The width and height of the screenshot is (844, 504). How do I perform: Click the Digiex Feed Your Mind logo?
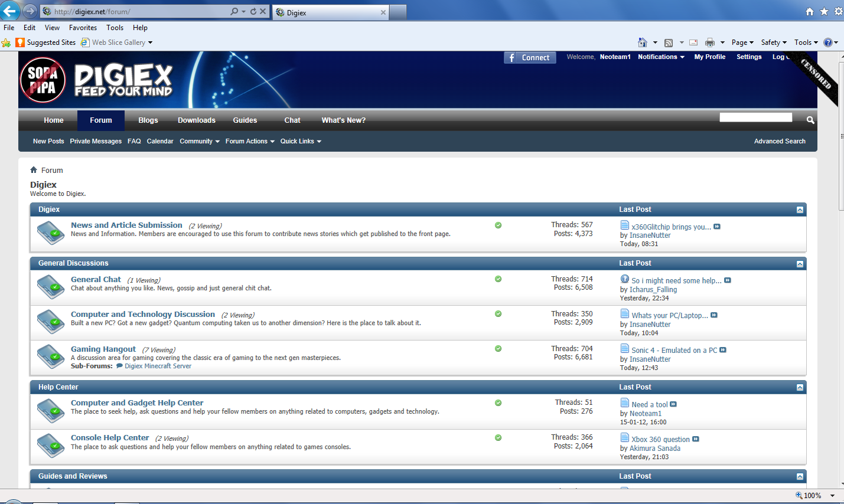pyautogui.click(x=123, y=80)
